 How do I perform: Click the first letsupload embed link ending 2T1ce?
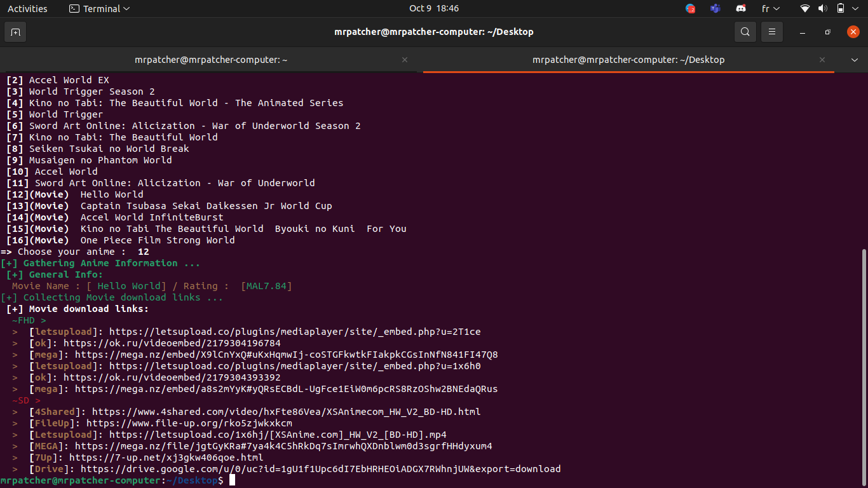[295, 332]
